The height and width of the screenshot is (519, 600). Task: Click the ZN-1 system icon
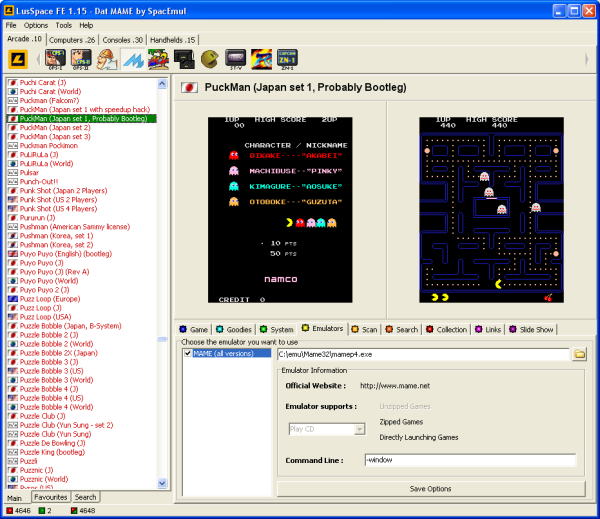(287, 60)
